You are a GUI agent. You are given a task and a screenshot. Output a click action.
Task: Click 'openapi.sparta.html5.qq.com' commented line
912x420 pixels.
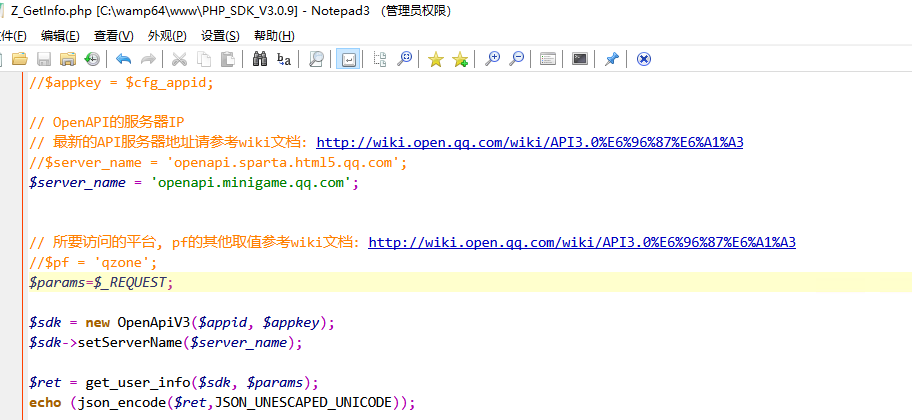tap(218, 163)
